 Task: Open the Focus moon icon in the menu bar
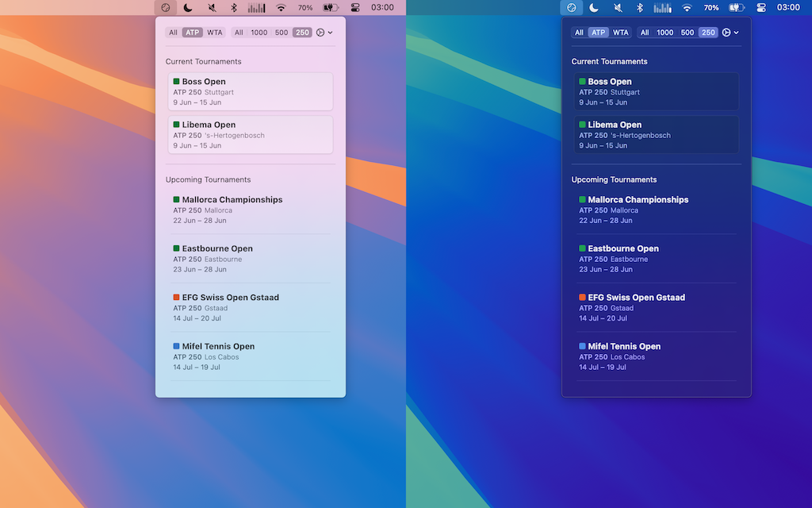coord(187,7)
